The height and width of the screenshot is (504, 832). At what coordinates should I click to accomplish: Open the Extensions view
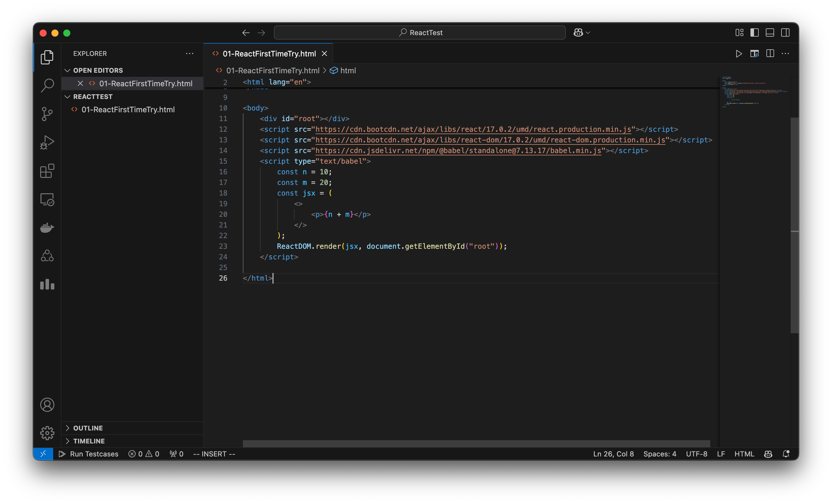(x=47, y=171)
